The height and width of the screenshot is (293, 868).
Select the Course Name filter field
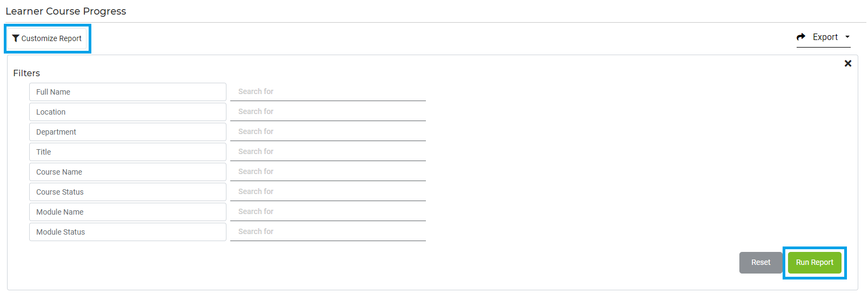coord(128,172)
